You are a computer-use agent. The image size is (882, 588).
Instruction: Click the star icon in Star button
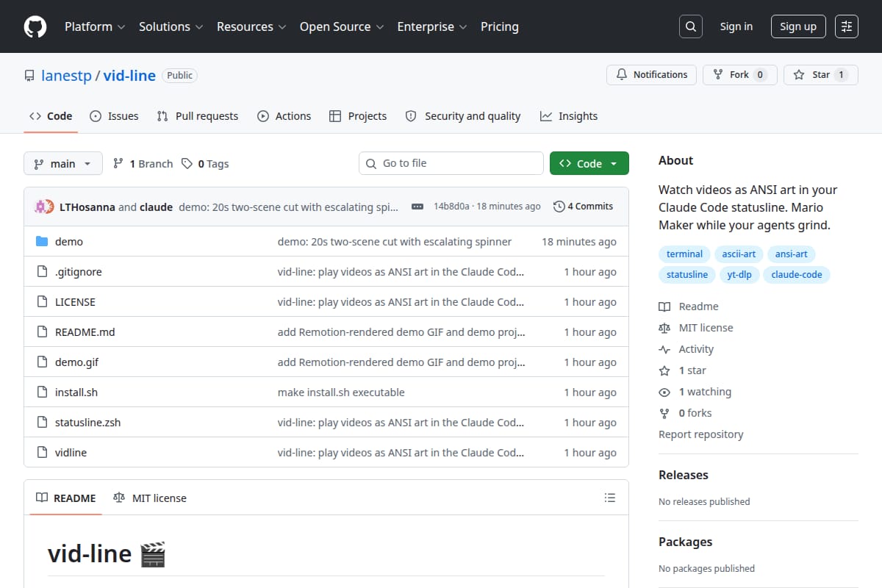pos(799,75)
